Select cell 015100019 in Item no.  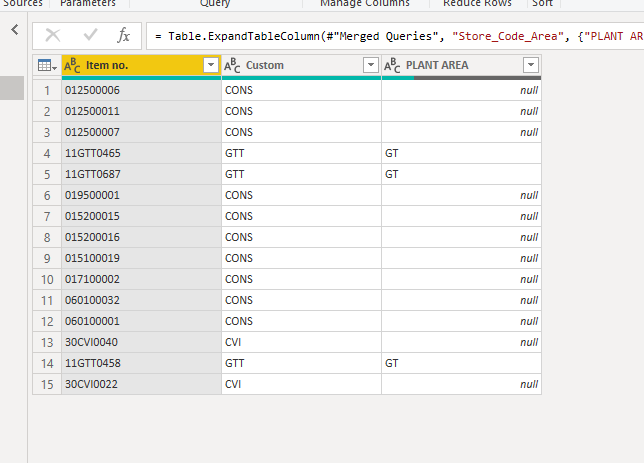tap(141, 258)
